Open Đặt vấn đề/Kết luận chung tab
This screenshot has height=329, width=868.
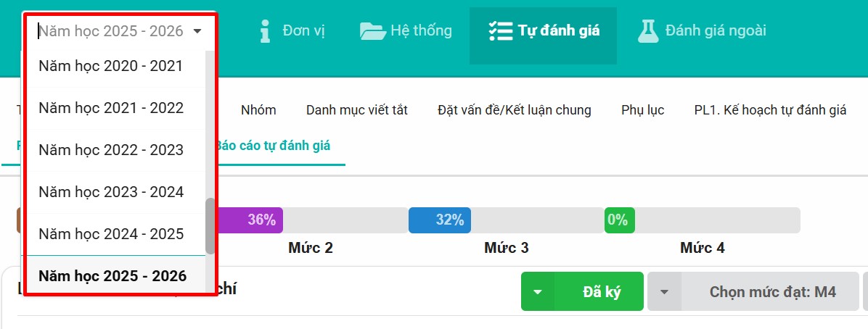point(514,110)
